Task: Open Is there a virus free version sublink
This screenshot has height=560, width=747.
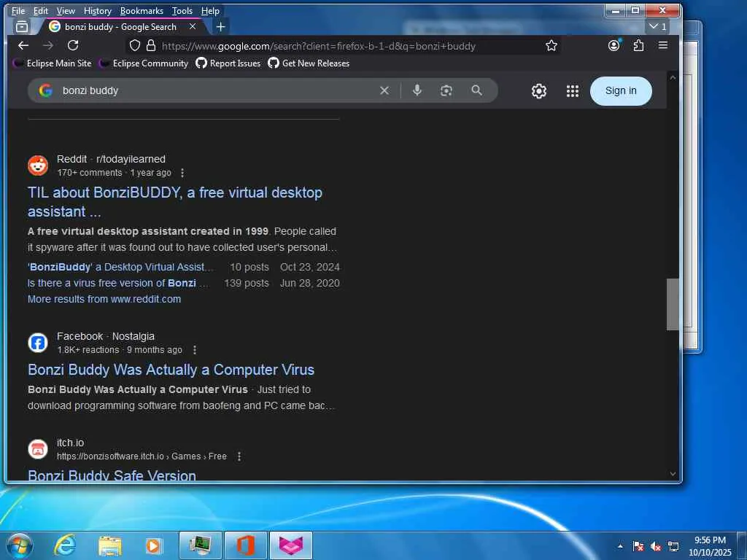Action: click(x=117, y=284)
